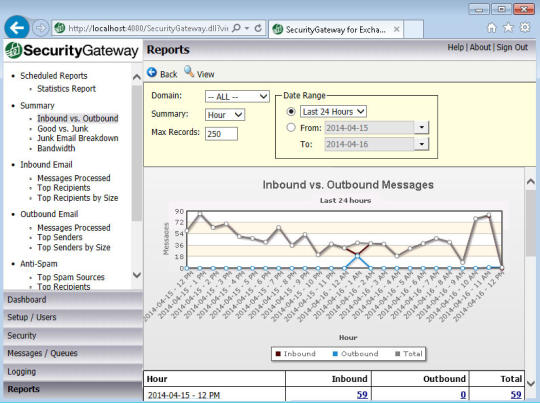The height and width of the screenshot is (403, 540).
Task: Click the report pane scroll up arrow
Action: pyautogui.click(x=531, y=182)
